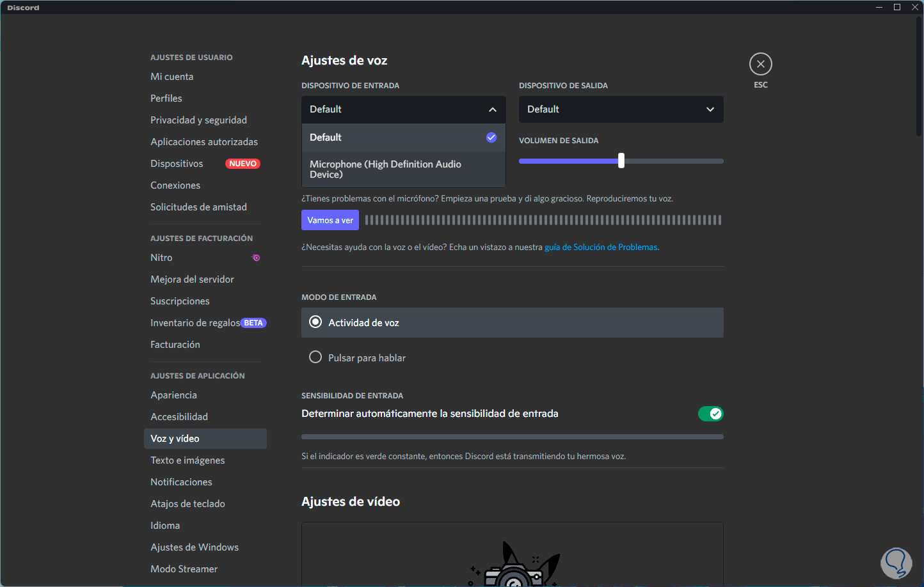Click the output volume slider handle
Screen dimensions: 924x587
pyautogui.click(x=621, y=161)
